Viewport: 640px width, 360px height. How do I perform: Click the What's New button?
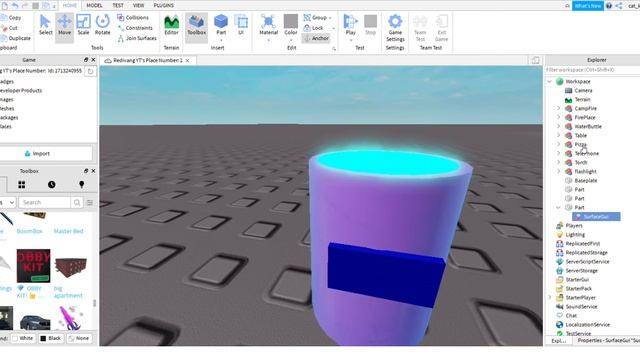(588, 6)
